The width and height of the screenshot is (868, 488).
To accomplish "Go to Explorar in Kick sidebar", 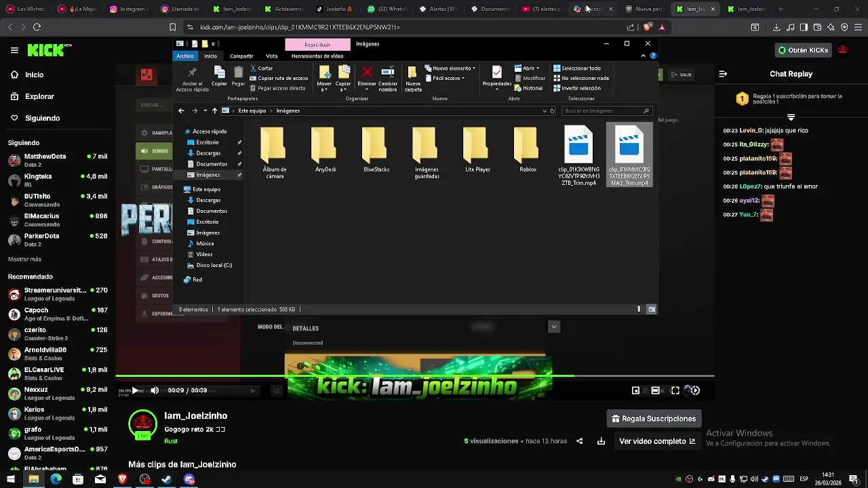I will (39, 96).
